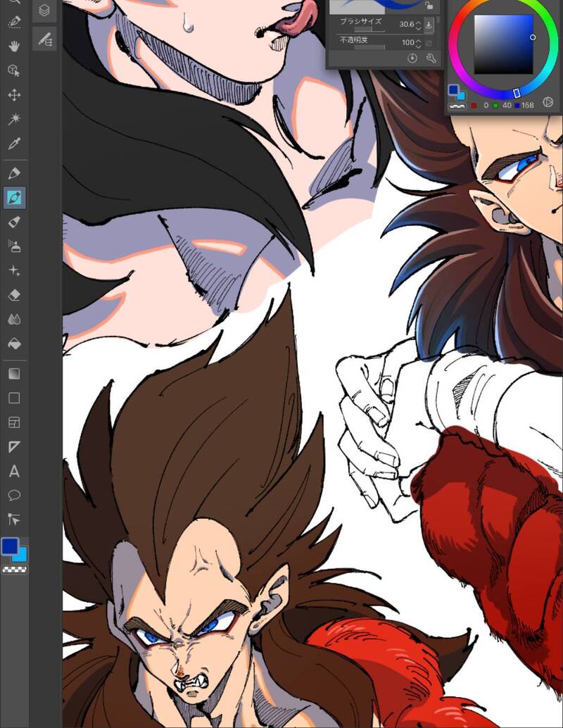Reset tool properties to initial settings
This screenshot has height=728, width=563.
(412, 58)
